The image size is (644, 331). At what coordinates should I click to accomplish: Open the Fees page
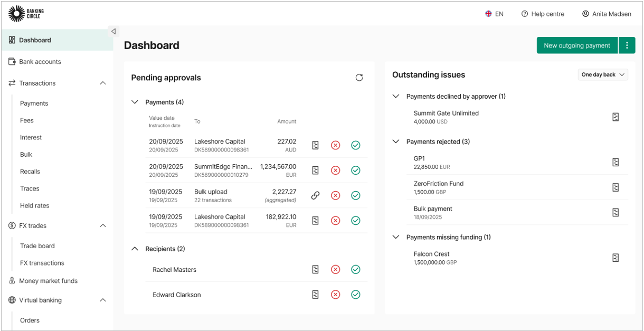(27, 120)
